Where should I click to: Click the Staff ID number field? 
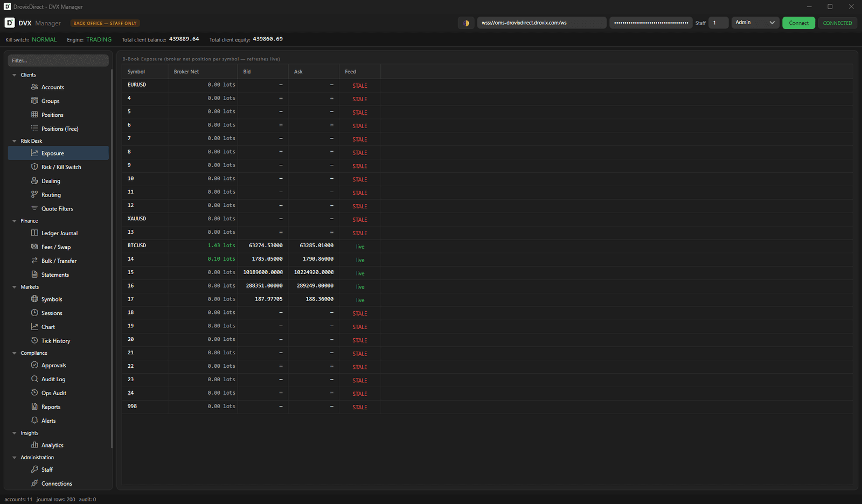718,23
